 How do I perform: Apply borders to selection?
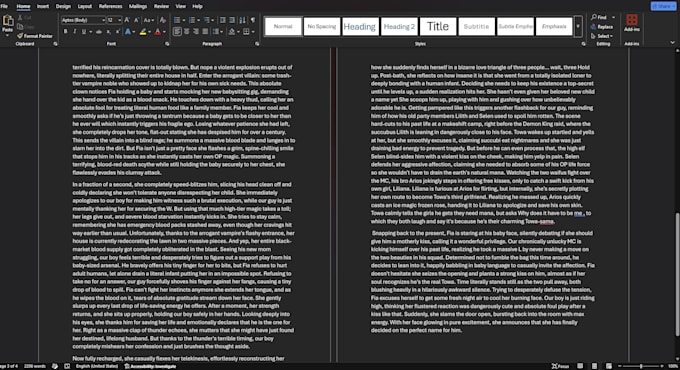(x=246, y=32)
